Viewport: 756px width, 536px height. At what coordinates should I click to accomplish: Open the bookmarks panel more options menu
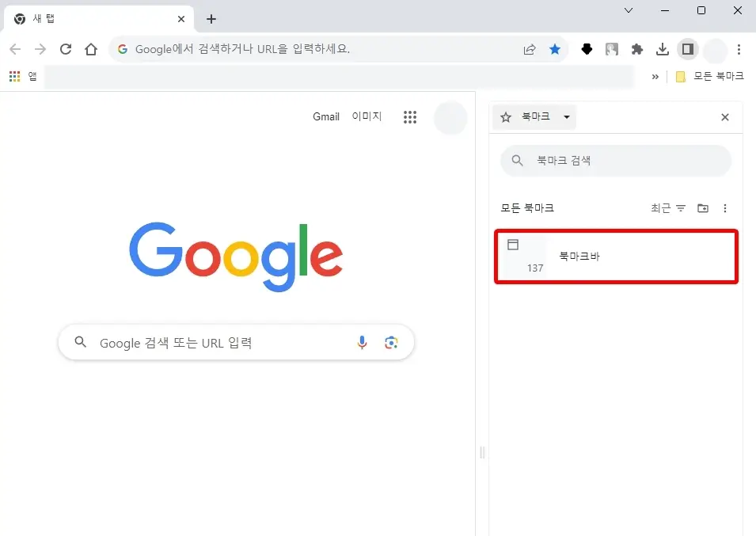(724, 207)
